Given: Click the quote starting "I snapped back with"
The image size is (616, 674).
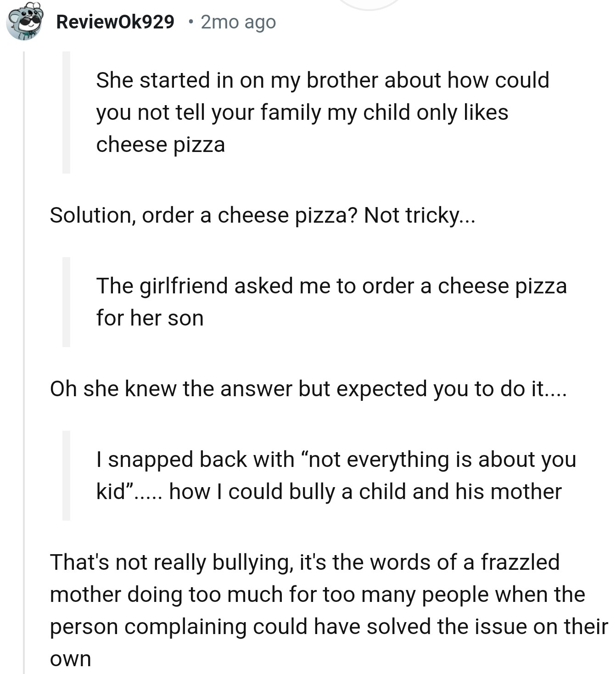Looking at the screenshot, I should [336, 459].
